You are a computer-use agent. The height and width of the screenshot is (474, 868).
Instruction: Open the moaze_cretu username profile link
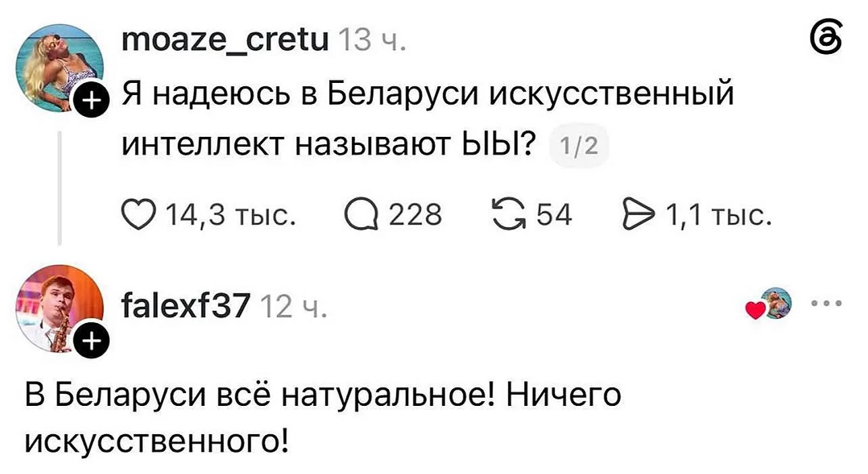[225, 42]
